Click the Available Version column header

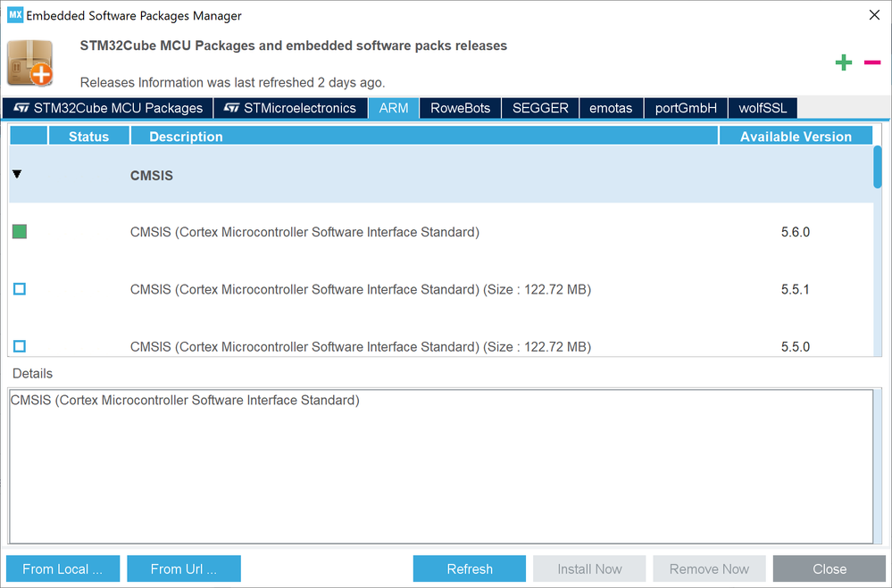796,137
